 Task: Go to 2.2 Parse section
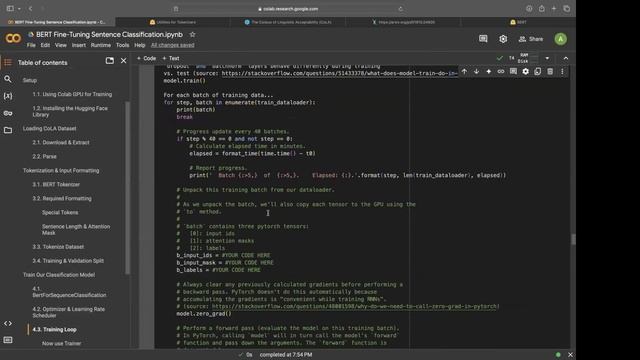44,156
